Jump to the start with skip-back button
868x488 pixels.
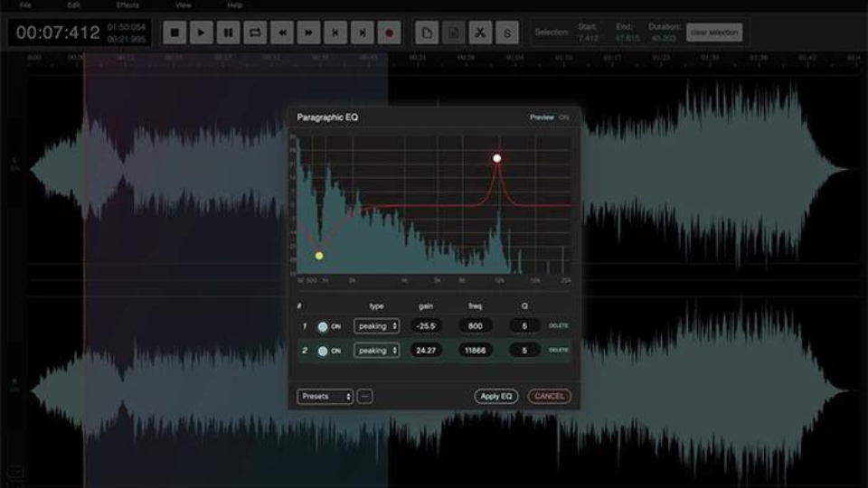coord(335,33)
